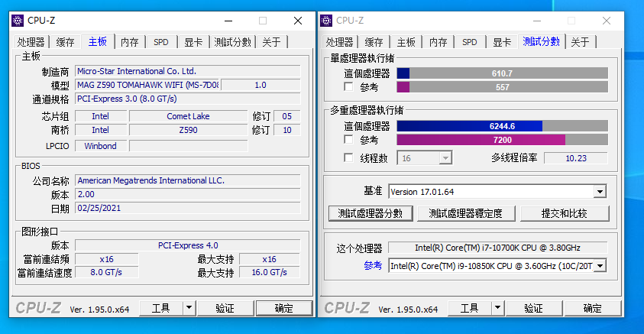Open 关于 tab in left window
Screen dimensions: 644x334
271,42
